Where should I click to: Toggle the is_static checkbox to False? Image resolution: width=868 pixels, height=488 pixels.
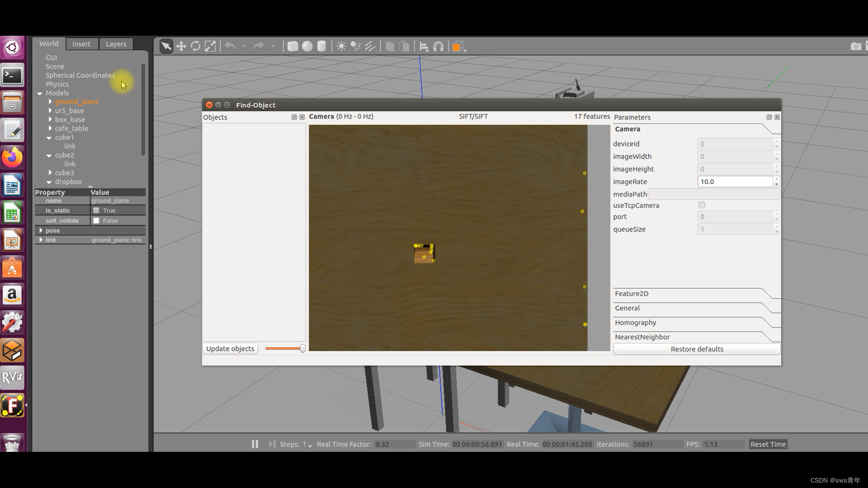click(96, 210)
